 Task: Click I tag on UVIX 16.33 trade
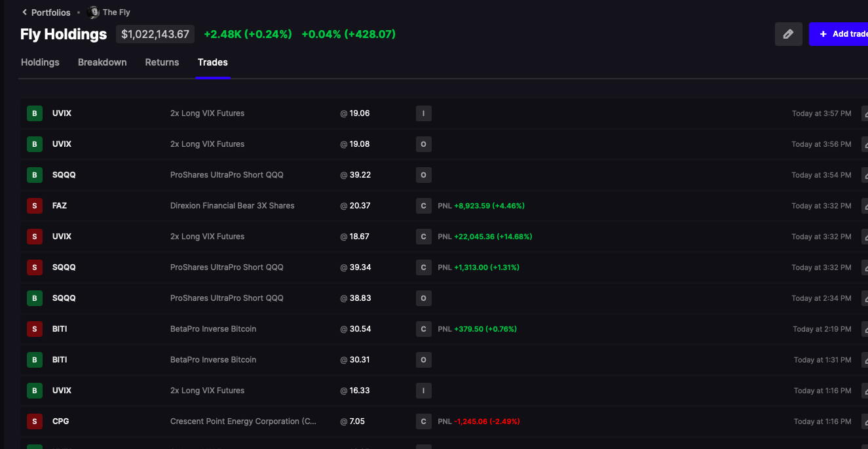pos(424,391)
